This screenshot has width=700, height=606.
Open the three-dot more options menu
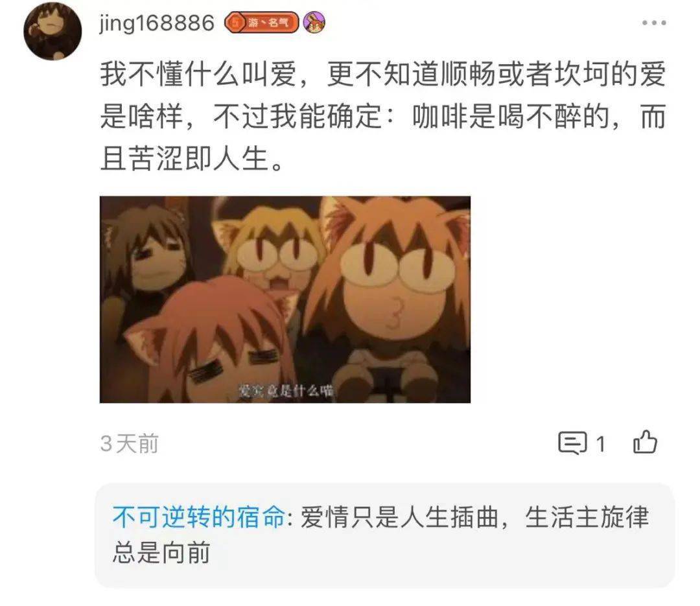pos(654,23)
